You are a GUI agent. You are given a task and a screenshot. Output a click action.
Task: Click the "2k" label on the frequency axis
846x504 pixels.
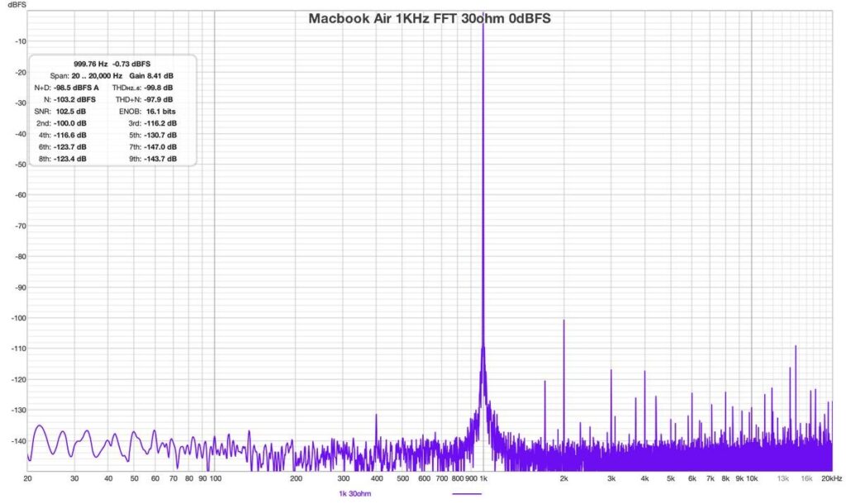coord(563,478)
